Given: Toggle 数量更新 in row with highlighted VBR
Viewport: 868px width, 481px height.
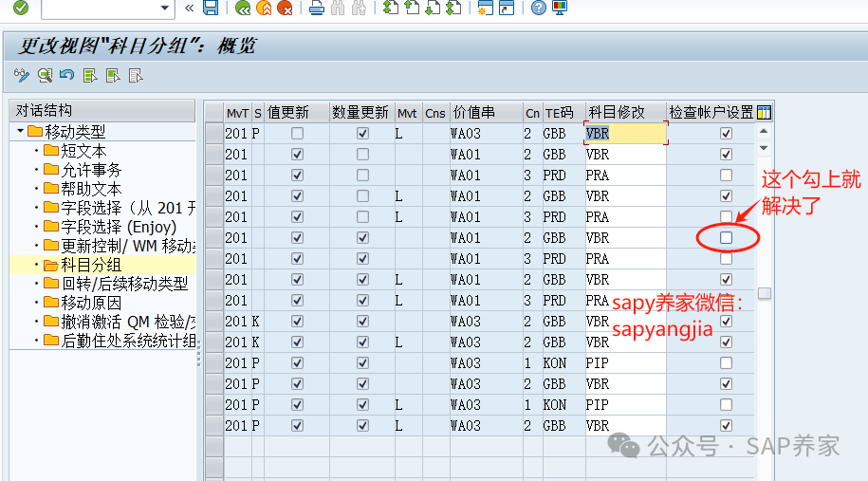Looking at the screenshot, I should point(362,134).
